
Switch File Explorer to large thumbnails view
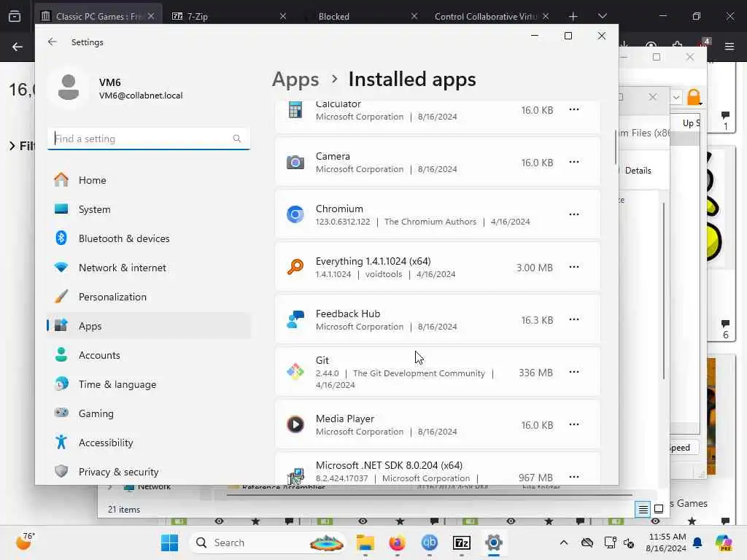click(659, 510)
